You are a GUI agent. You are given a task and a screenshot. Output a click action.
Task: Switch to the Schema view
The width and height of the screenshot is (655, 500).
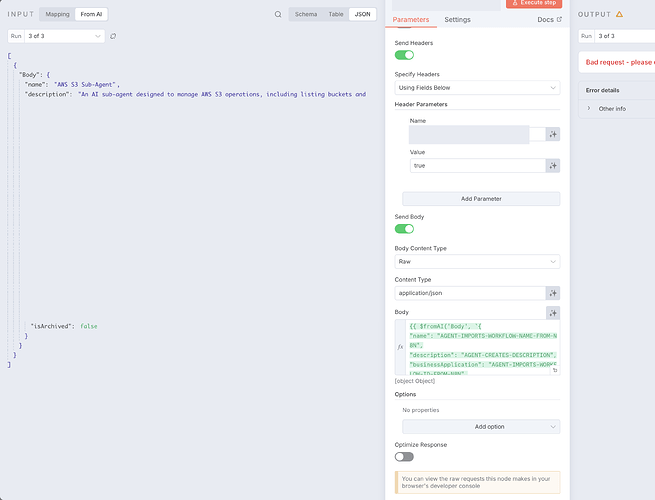click(x=306, y=14)
